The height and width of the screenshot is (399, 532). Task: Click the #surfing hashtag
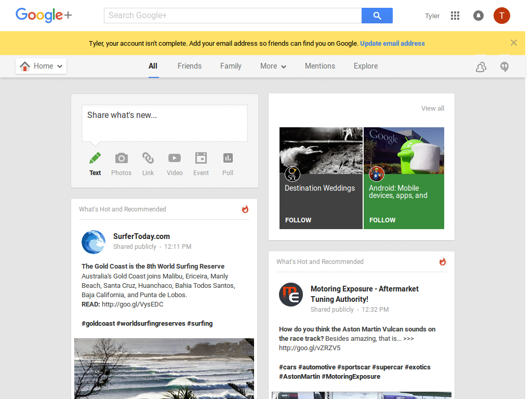[x=200, y=323]
